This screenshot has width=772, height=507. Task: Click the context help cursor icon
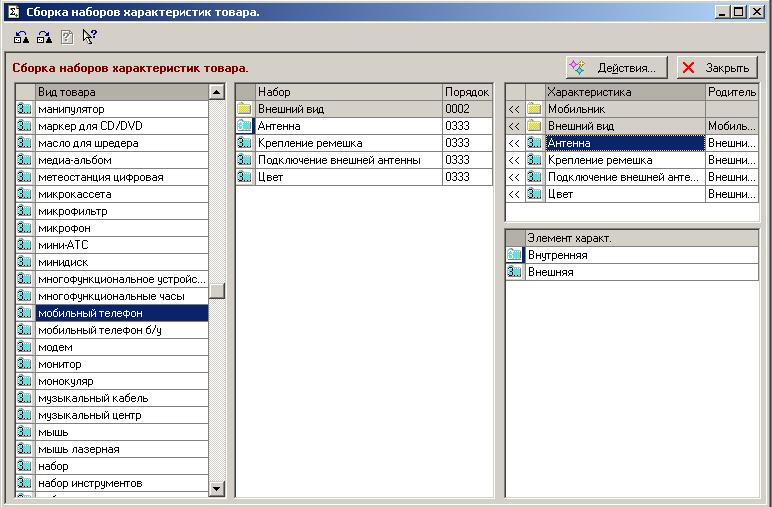[x=90, y=38]
